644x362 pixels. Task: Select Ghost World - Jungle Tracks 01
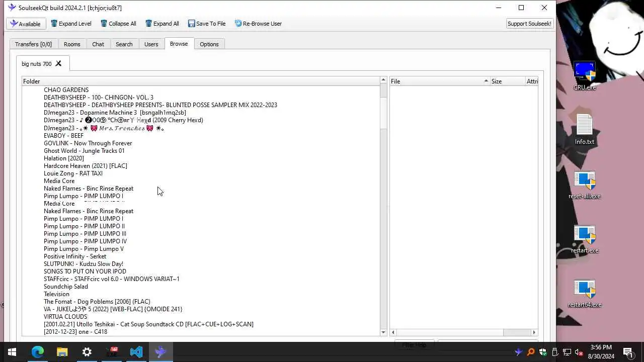(x=84, y=150)
